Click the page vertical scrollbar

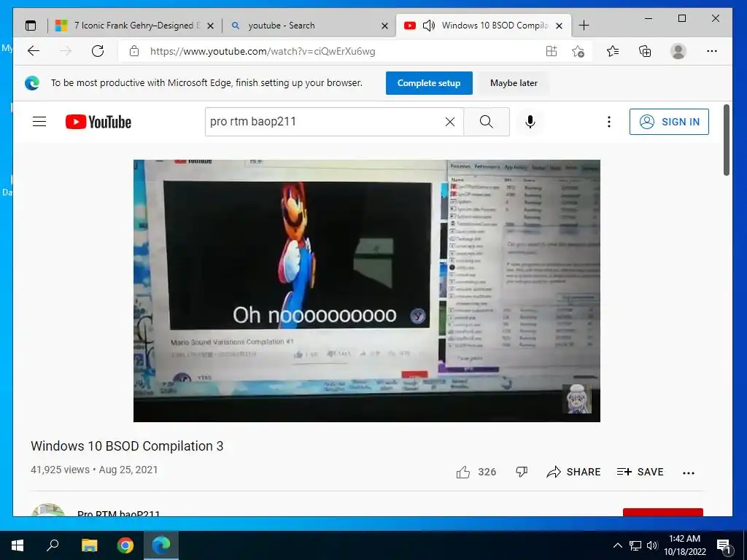pyautogui.click(x=726, y=140)
